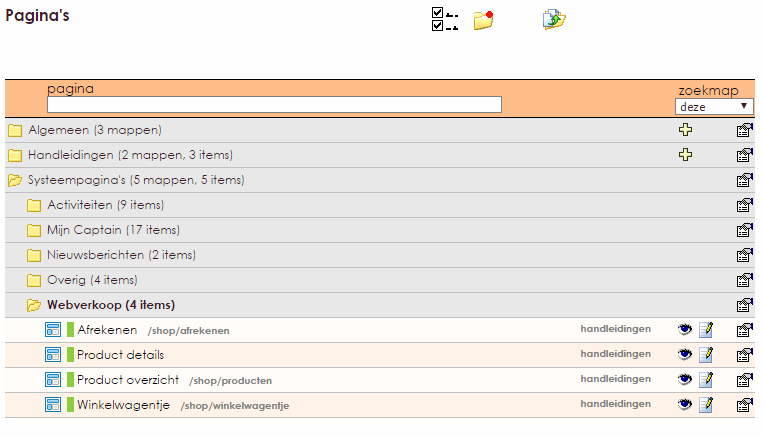Open properties icon for Algemeen folder
The image size is (763, 437).
(x=745, y=130)
